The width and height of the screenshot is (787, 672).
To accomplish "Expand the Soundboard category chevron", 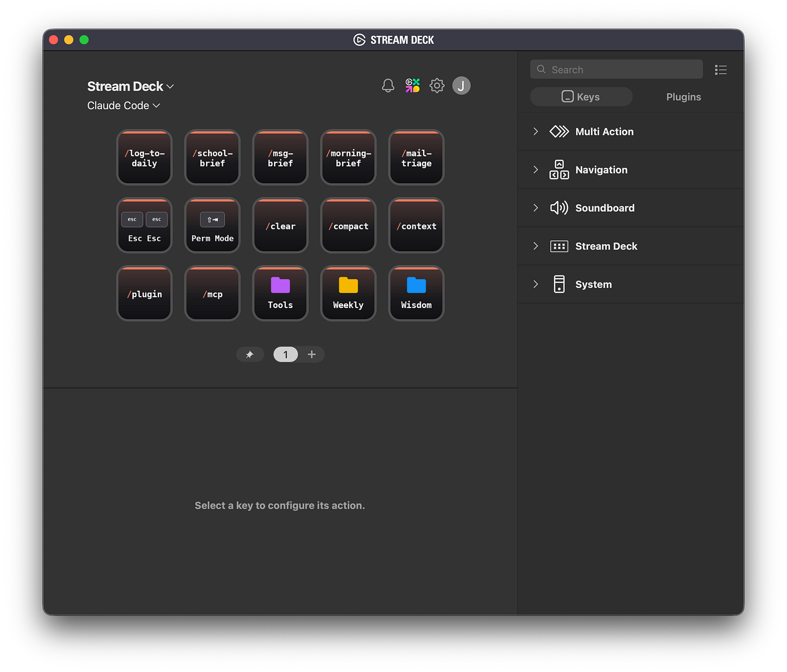I will (x=536, y=208).
